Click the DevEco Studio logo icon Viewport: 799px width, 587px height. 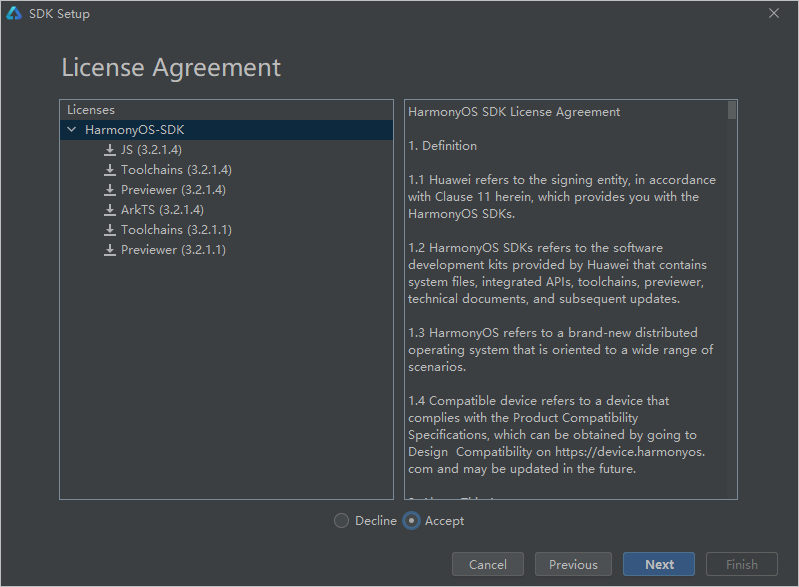click(x=14, y=13)
